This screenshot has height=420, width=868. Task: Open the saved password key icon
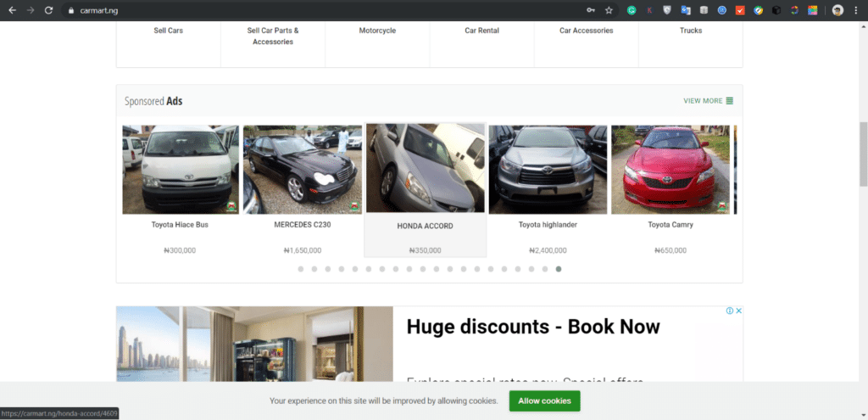point(591,10)
